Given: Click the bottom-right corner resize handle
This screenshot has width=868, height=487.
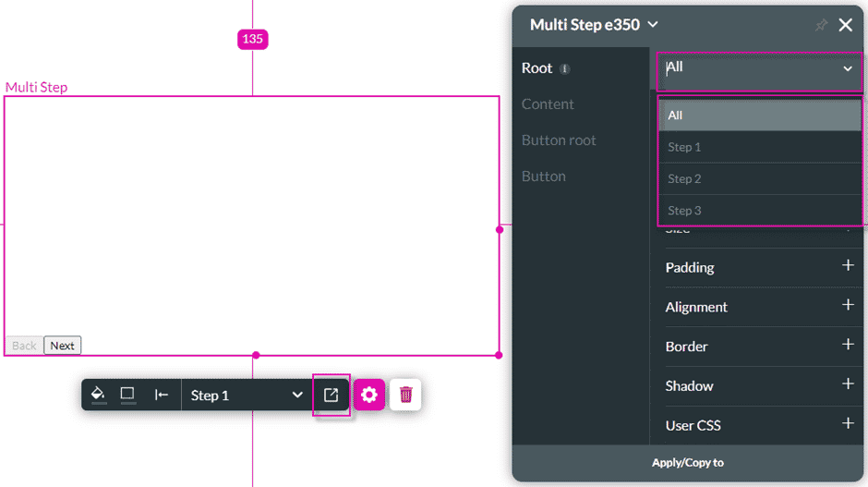Looking at the screenshot, I should (x=499, y=355).
